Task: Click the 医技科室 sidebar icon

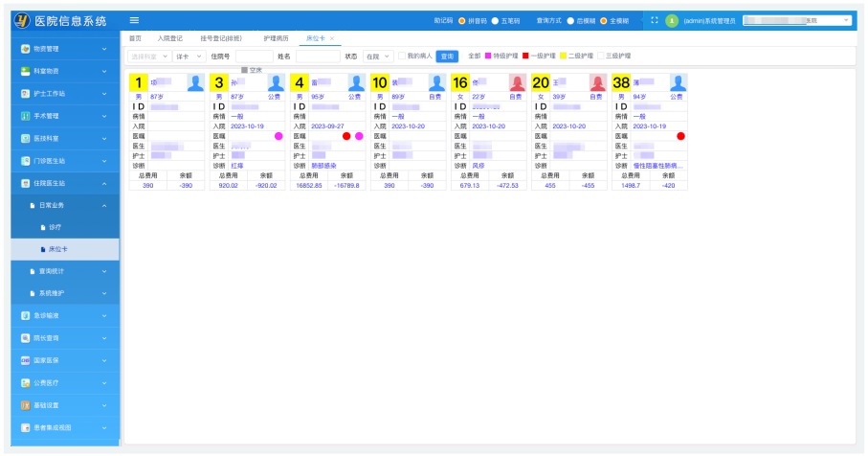Action: pyautogui.click(x=26, y=139)
